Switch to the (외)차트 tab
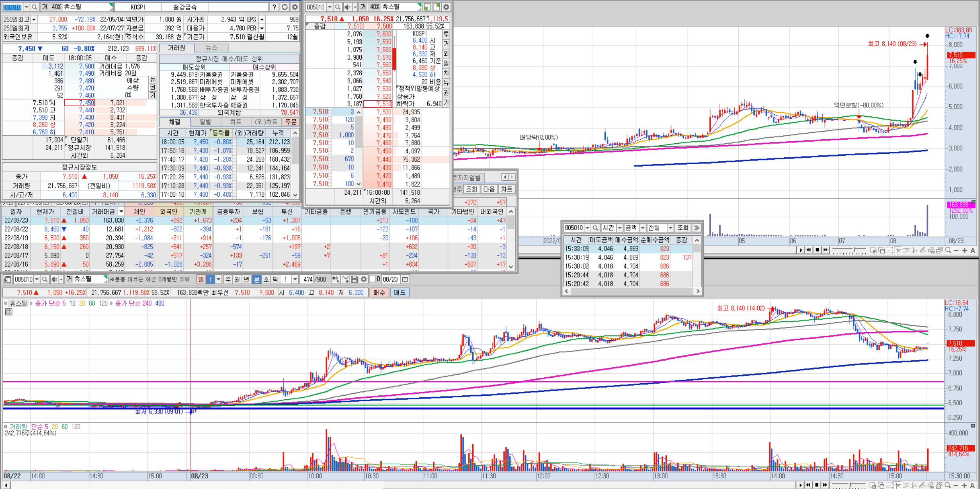 pos(266,122)
